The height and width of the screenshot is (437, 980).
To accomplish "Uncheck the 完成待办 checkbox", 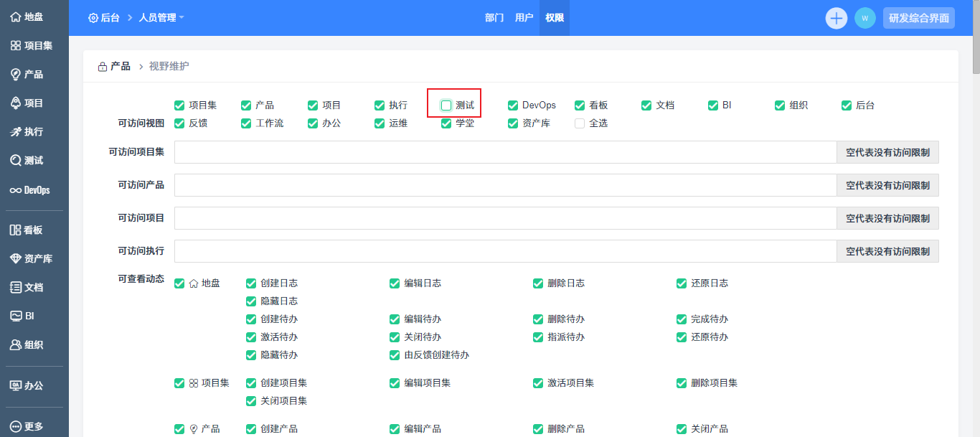I will point(682,319).
